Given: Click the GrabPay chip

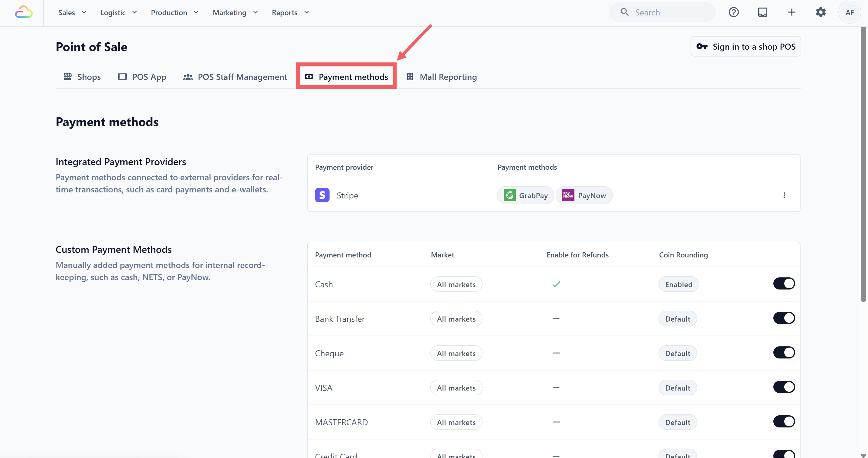Looking at the screenshot, I should (x=525, y=195).
